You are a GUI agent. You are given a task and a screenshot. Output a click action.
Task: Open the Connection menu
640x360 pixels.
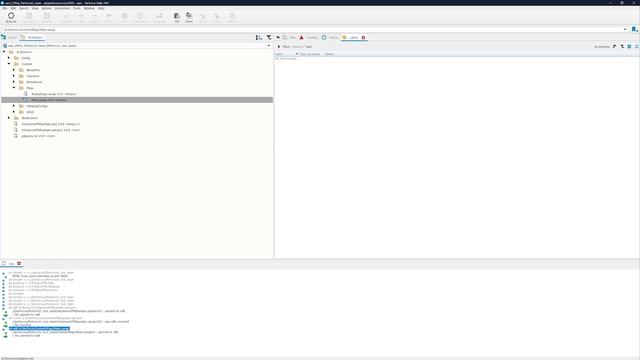62,8
